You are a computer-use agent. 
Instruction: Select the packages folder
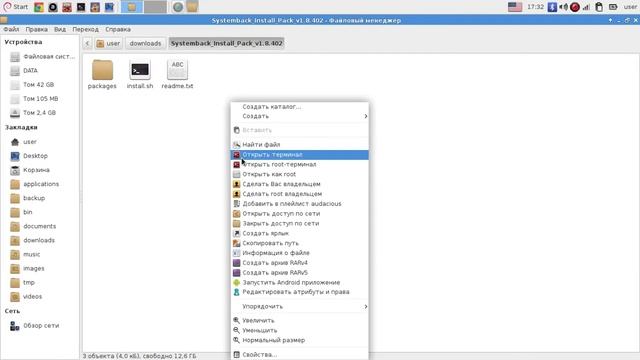click(x=102, y=74)
